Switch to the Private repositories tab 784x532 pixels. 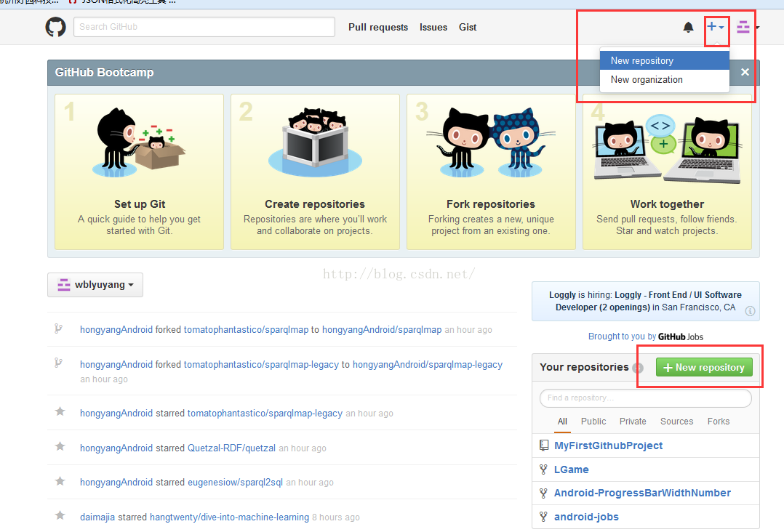coord(633,422)
